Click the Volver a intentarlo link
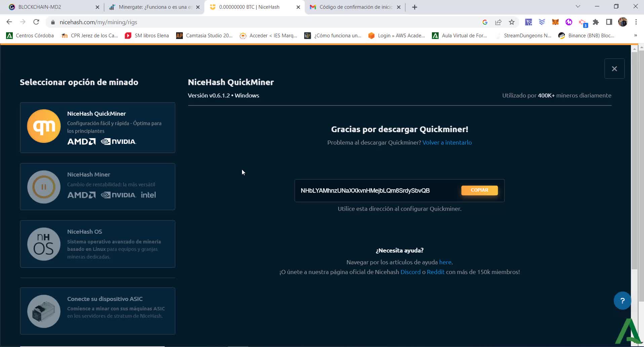Image resolution: width=644 pixels, height=347 pixels. click(x=447, y=143)
